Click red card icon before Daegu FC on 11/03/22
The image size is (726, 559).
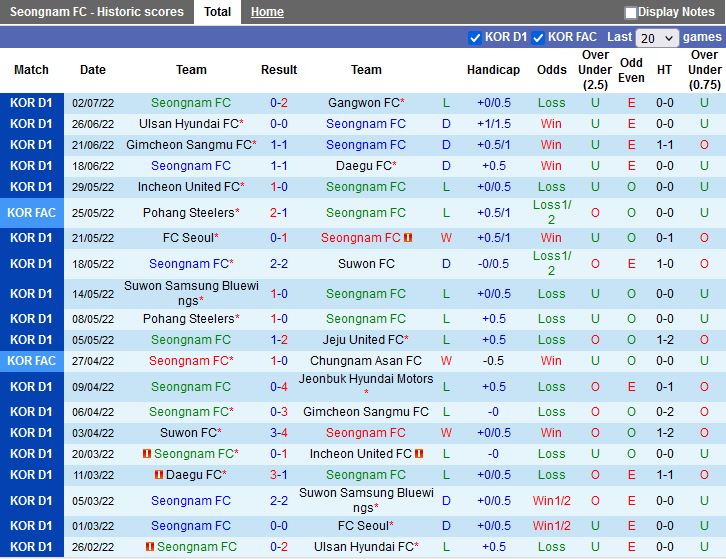tap(159, 475)
